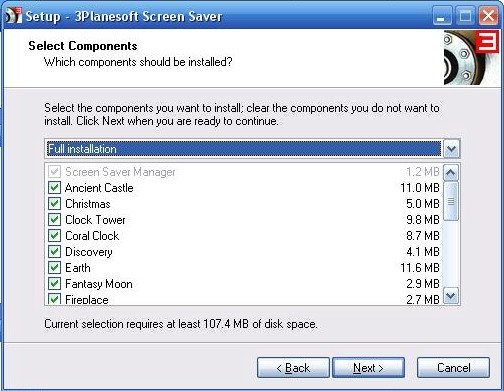Minimize the Setup window
The image size is (504, 391).
442,16
